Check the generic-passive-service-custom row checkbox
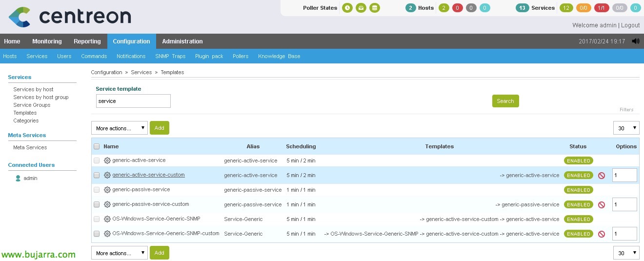 coord(97,204)
